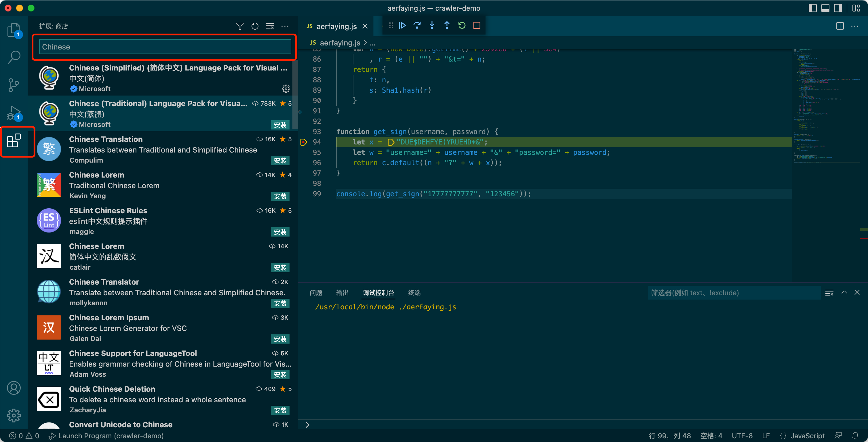This screenshot has width=868, height=442.
Task: Switch to the 输出 panel tab
Action: click(342, 292)
